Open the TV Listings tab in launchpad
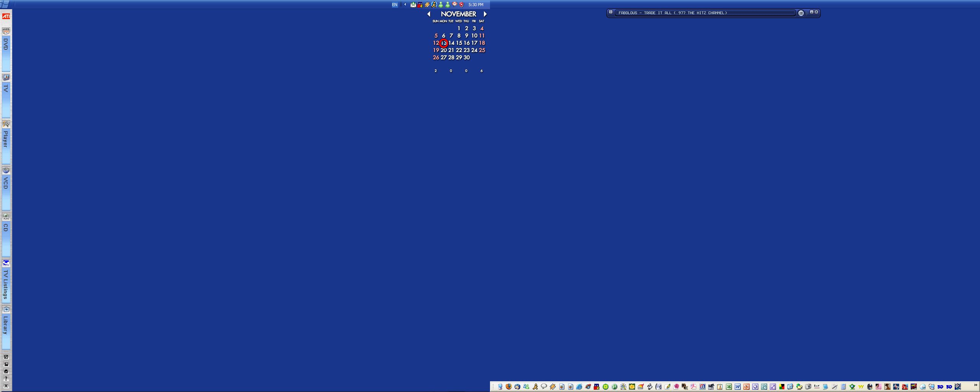This screenshot has height=392, width=980. coord(6,284)
